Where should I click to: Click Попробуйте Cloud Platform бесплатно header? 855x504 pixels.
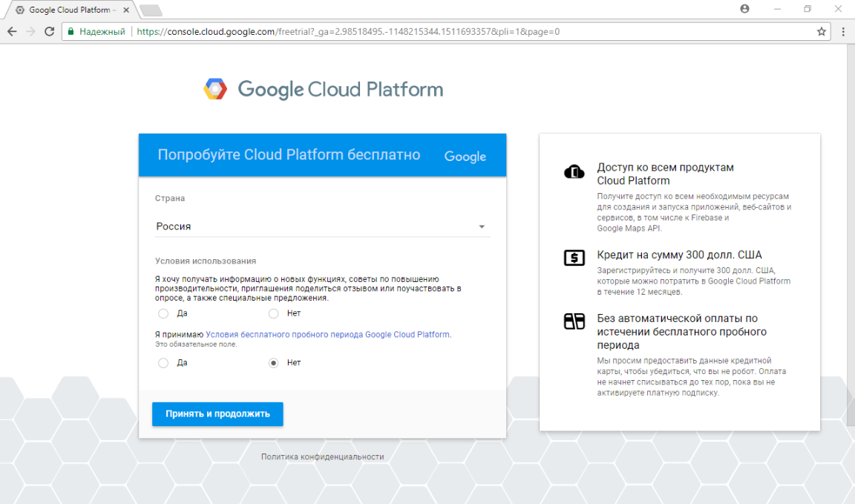point(289,155)
